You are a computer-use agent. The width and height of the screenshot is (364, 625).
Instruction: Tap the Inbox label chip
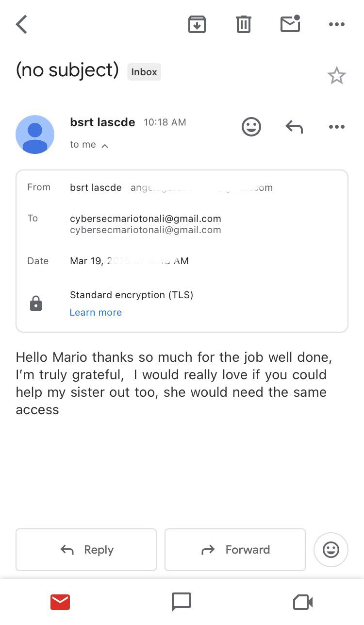tap(144, 72)
